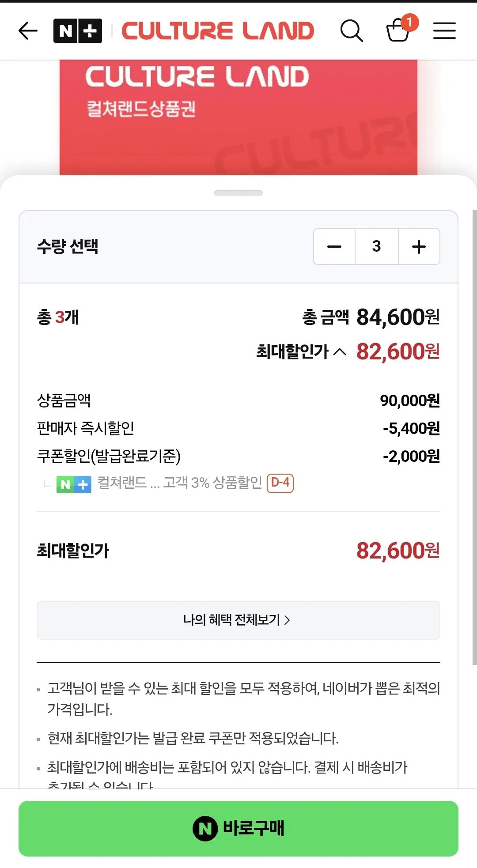The height and width of the screenshot is (868, 477).
Task: Tap the back arrow icon
Action: tap(28, 31)
